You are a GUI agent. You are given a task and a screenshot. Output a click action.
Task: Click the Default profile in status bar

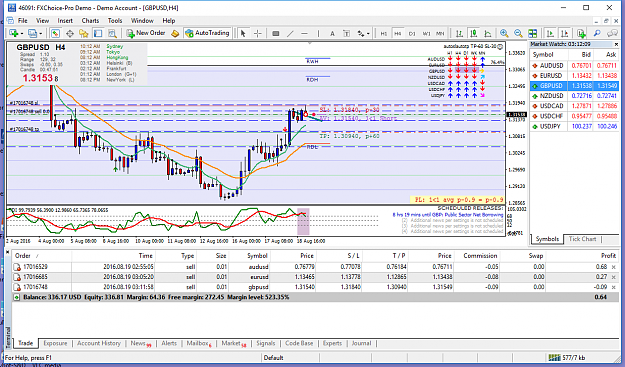[273, 357]
